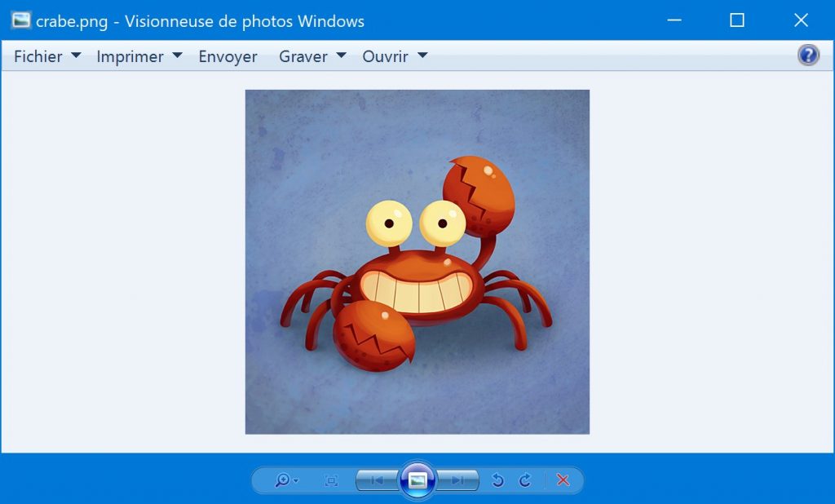The width and height of the screenshot is (835, 504).
Task: Expand the Ouvrir dropdown arrow
Action: coord(422,55)
